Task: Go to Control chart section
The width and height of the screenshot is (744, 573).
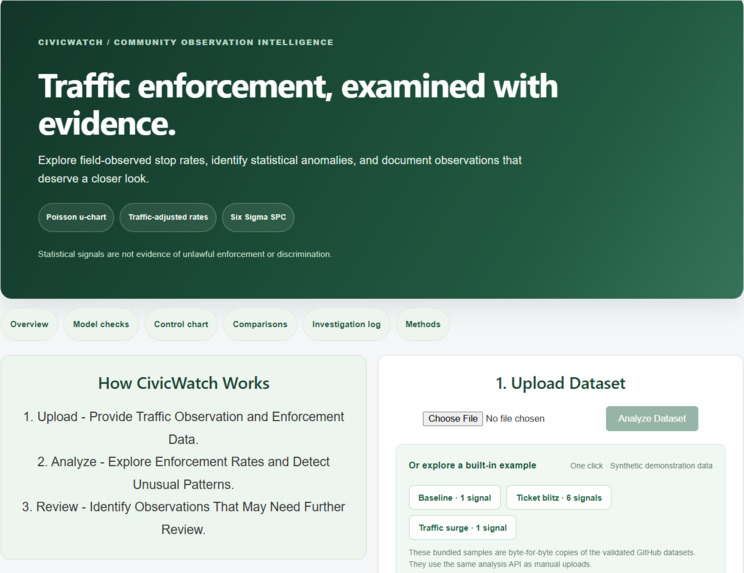Action: click(181, 324)
